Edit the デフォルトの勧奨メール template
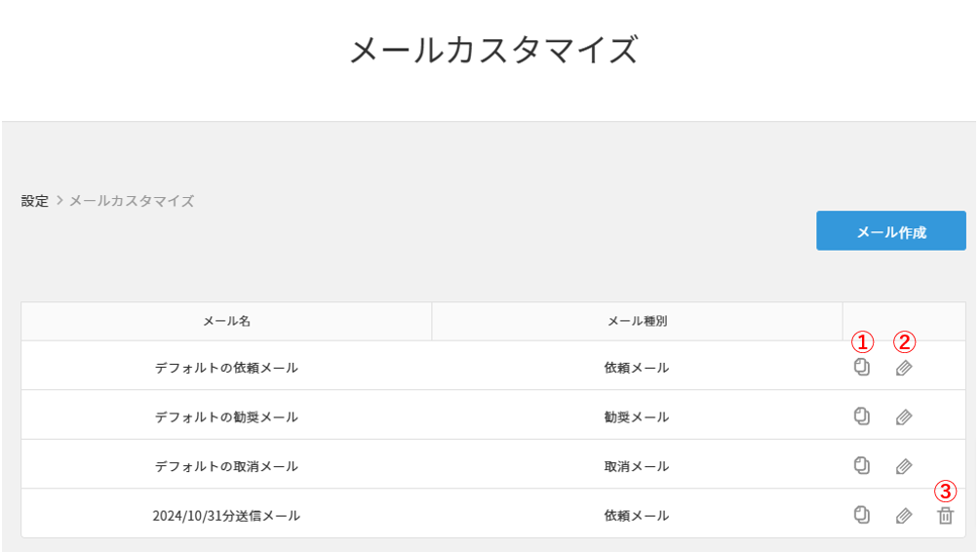 [x=904, y=417]
